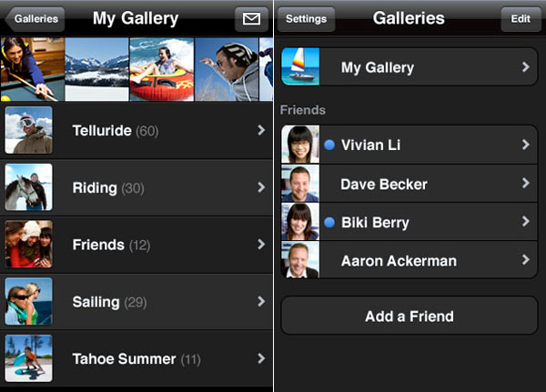Go back to Galleries
546x392 pixels.
coord(33,18)
